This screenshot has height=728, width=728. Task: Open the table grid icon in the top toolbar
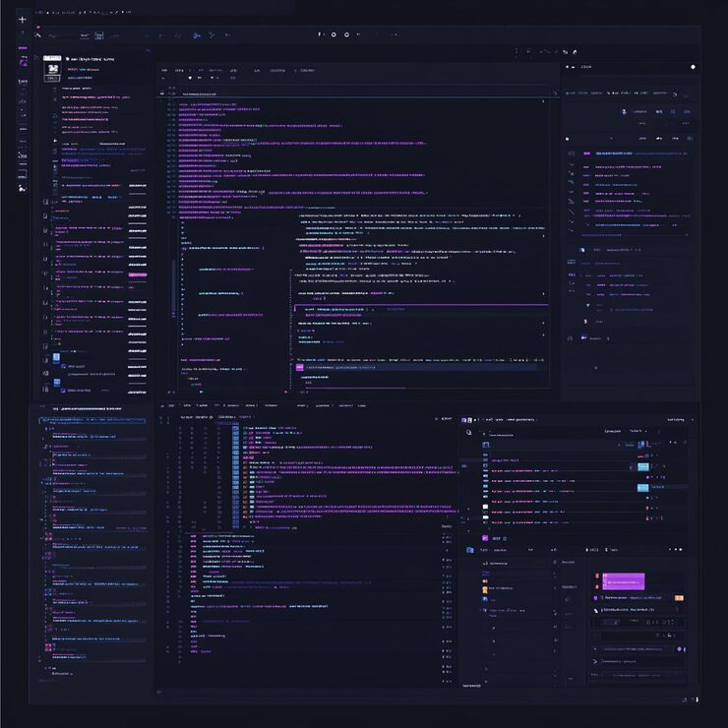pyautogui.click(x=99, y=35)
